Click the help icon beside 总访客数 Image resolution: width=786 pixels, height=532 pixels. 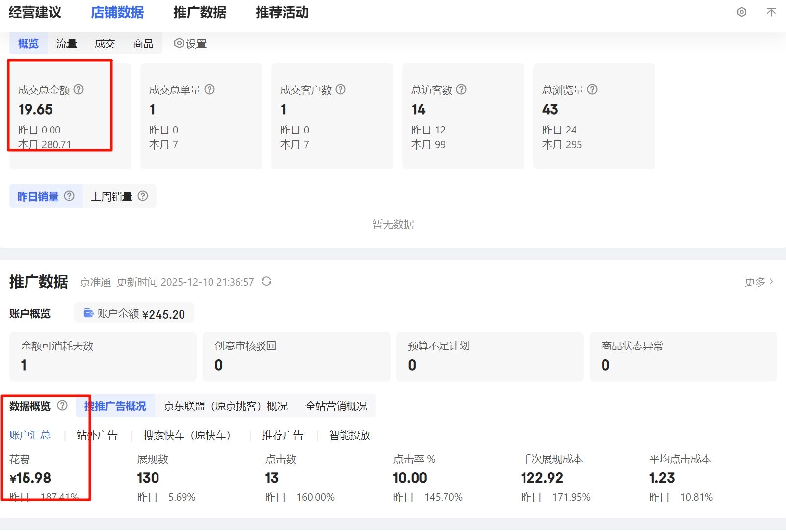(x=461, y=89)
